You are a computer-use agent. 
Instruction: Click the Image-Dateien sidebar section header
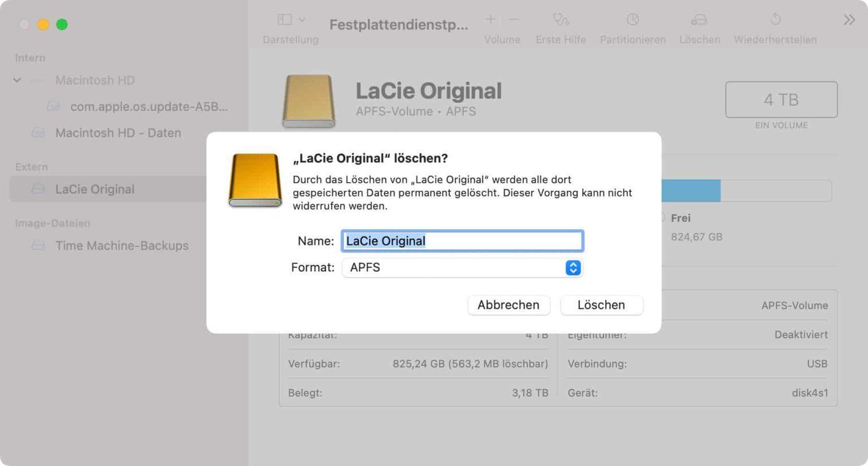click(x=53, y=223)
